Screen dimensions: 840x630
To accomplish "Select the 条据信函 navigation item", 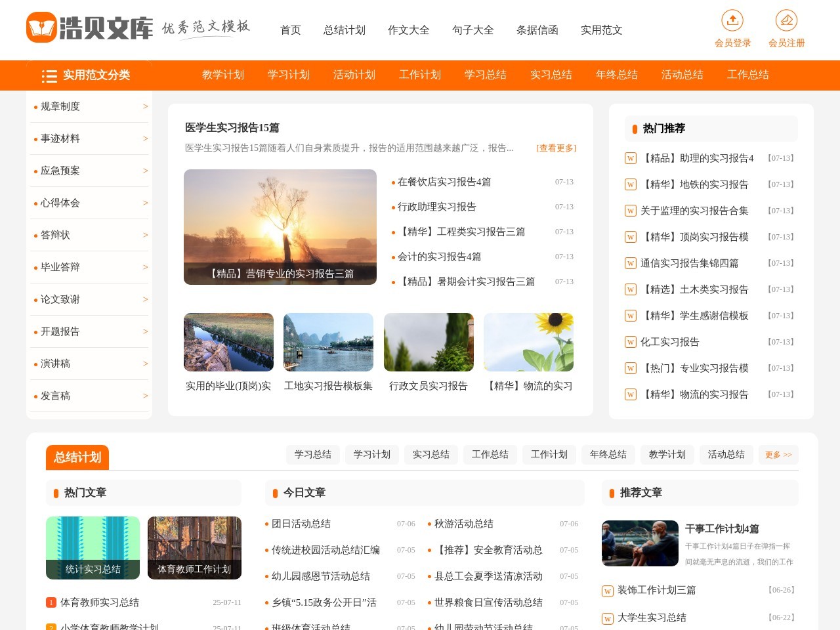I will pos(537,30).
